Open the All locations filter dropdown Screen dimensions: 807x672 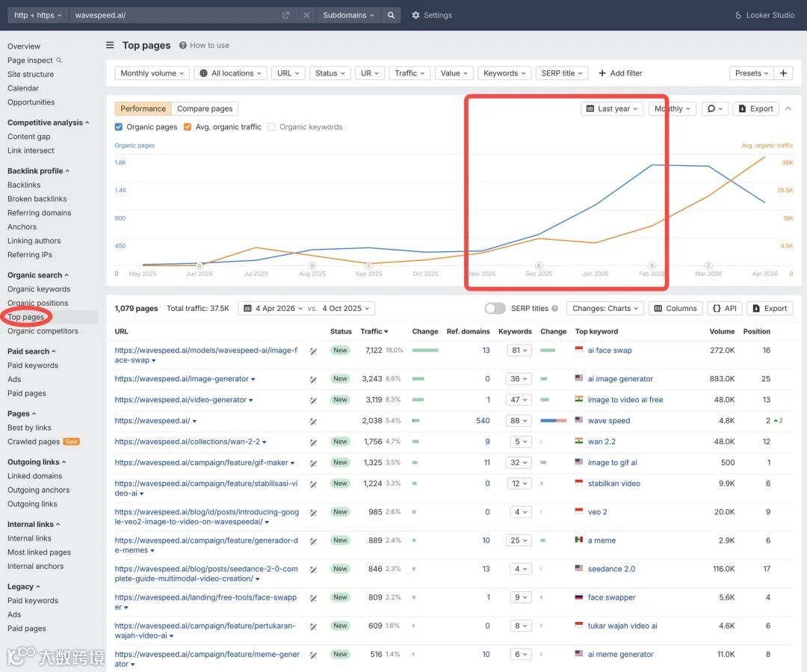231,73
